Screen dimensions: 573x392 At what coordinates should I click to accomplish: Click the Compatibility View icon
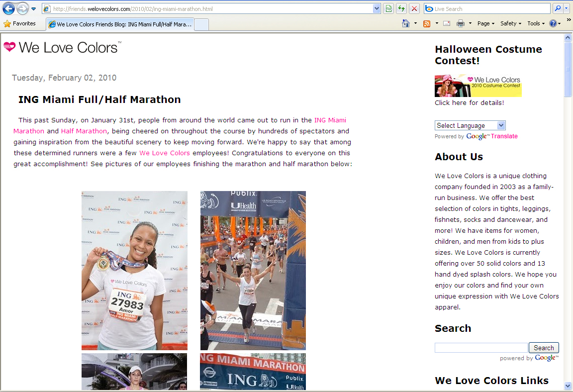389,9
